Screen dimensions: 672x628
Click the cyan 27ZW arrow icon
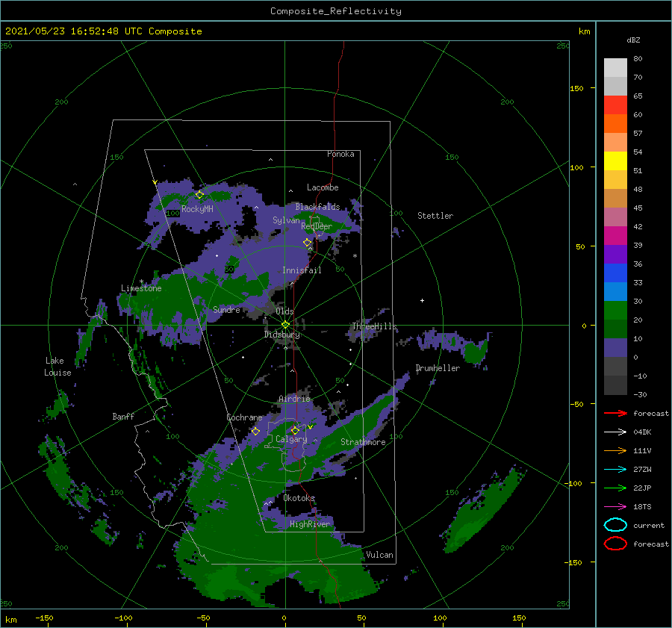615,470
